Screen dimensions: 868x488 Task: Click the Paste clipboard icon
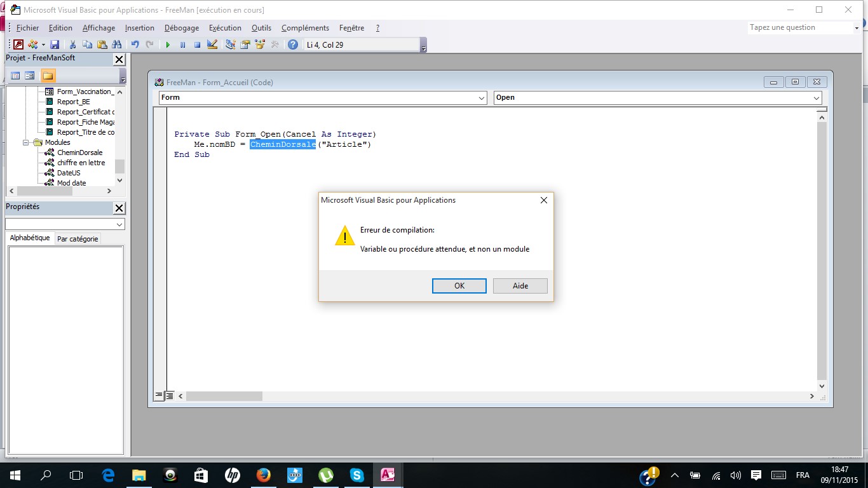(102, 44)
